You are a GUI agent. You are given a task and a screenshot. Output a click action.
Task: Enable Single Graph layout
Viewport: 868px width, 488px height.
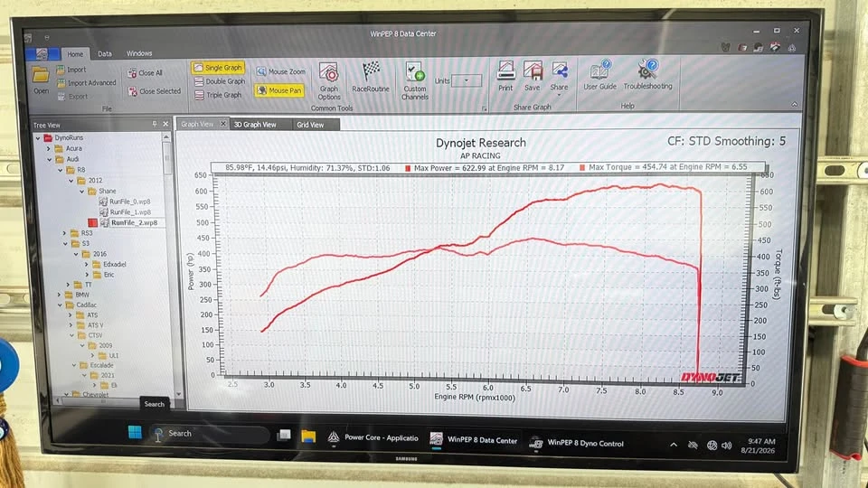(218, 68)
